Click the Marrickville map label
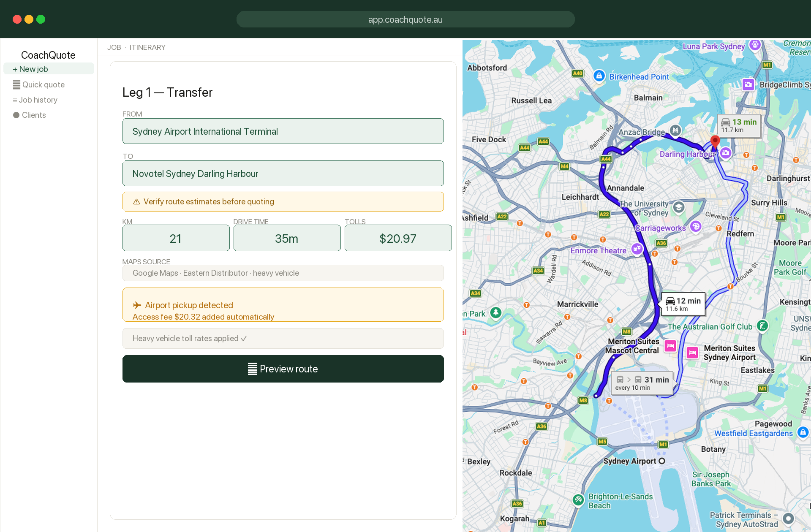 [x=577, y=304]
